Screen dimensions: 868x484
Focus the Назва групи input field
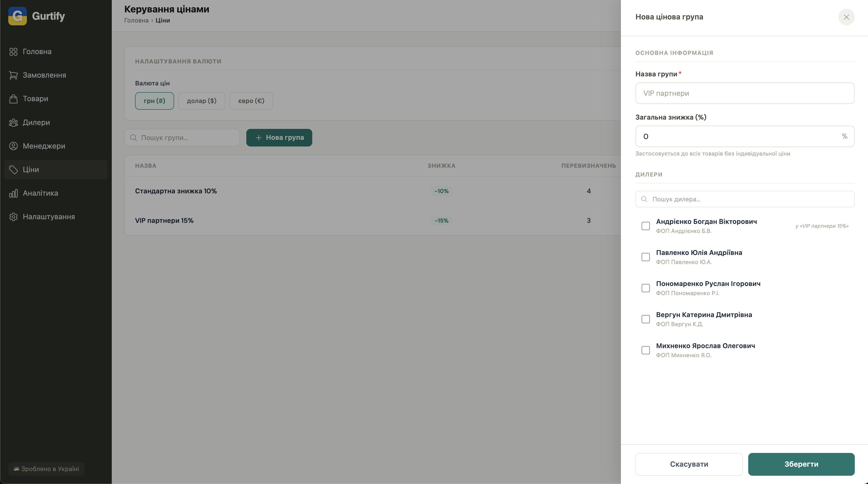[x=745, y=93]
